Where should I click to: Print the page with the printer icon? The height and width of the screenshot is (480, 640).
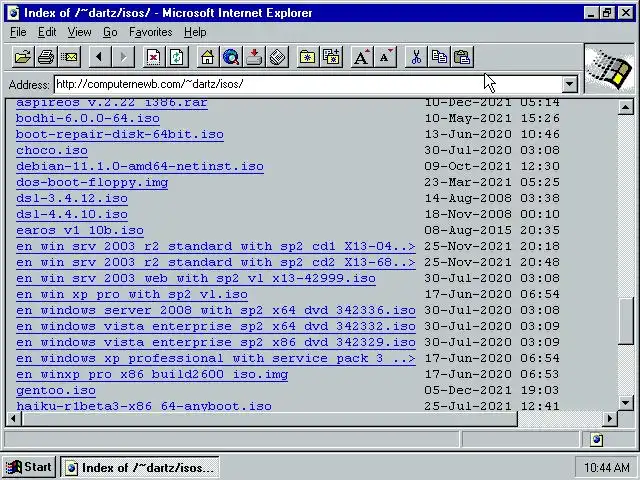(x=46, y=57)
